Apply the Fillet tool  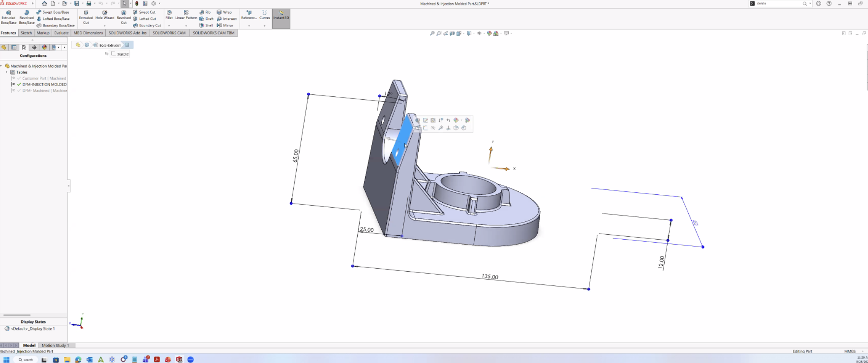[169, 15]
